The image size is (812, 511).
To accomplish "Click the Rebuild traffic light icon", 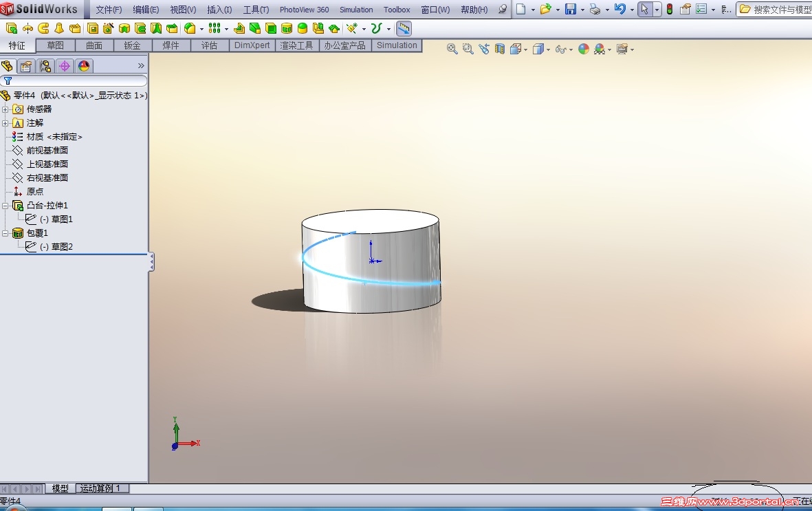I will pos(670,9).
